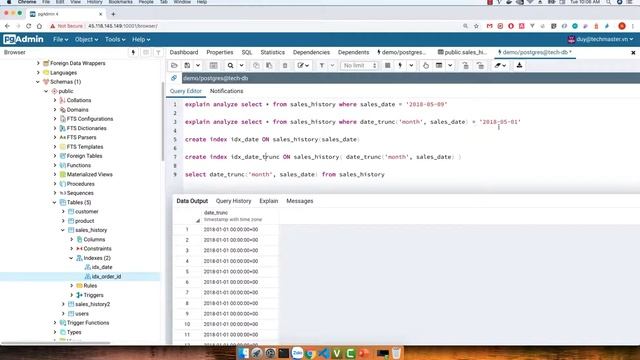This screenshot has height=360, width=640.
Task: Click the connection status link icon
Action: coord(174,78)
